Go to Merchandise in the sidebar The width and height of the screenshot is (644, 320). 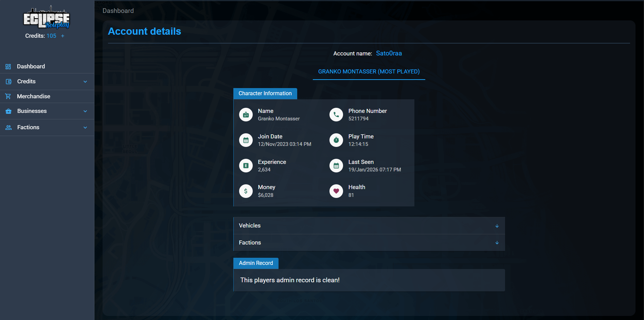click(x=47, y=96)
